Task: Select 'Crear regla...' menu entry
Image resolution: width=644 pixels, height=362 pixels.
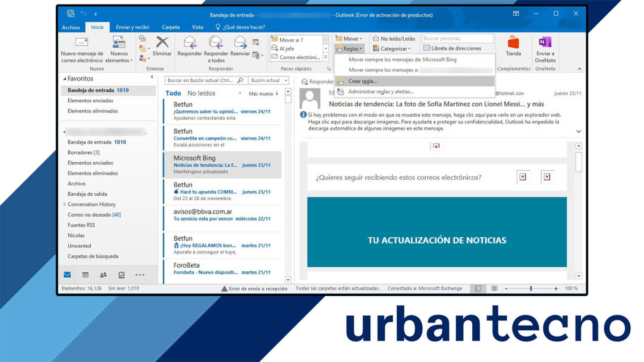Action: [x=415, y=81]
